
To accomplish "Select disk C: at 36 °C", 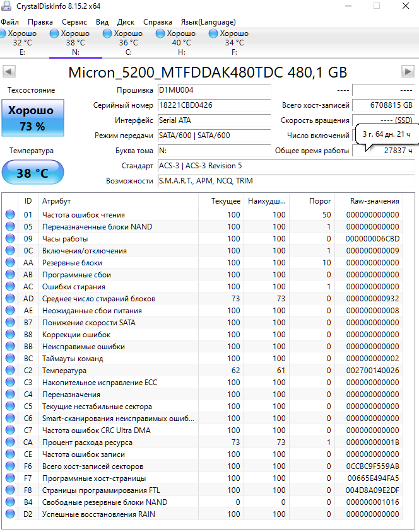I will [128, 43].
